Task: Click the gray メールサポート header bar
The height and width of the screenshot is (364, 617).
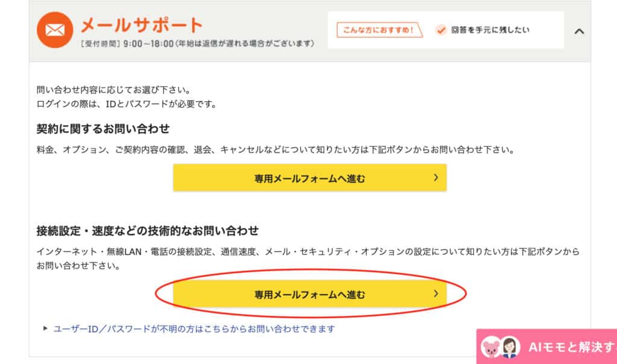Action: click(x=310, y=31)
